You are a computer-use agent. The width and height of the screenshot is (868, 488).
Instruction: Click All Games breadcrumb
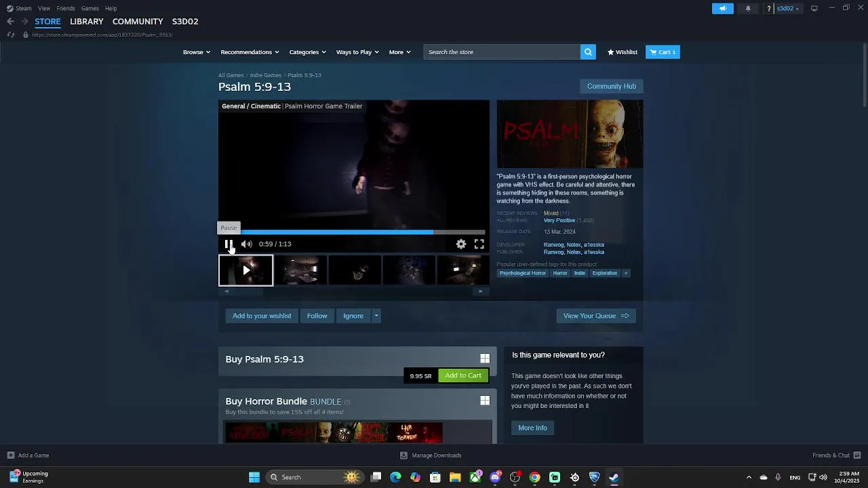coord(231,75)
